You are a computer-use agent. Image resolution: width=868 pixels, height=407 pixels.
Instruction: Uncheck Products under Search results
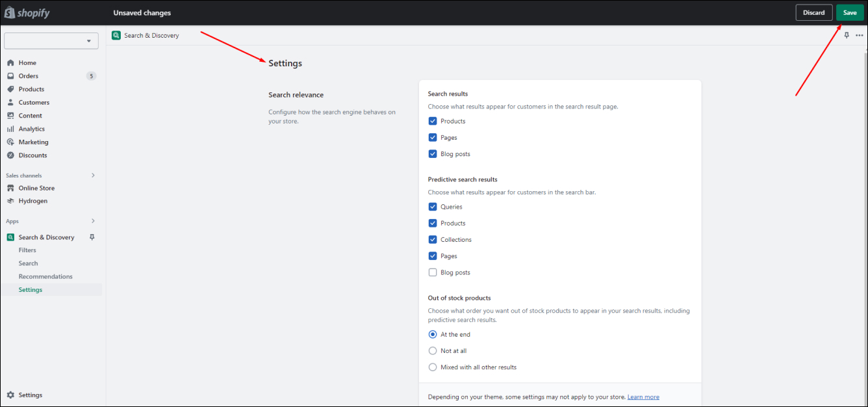click(433, 121)
